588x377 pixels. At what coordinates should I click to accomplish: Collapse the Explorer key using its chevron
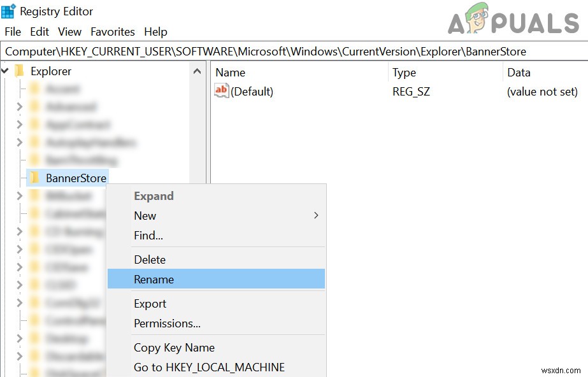pyautogui.click(x=5, y=71)
